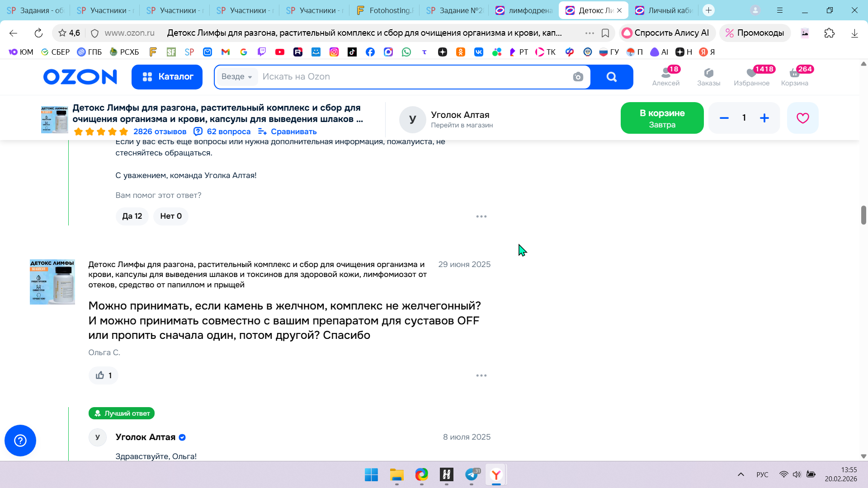The height and width of the screenshot is (488, 868).
Task: Switch to the лимфодрена browser tab
Action: 524,10
